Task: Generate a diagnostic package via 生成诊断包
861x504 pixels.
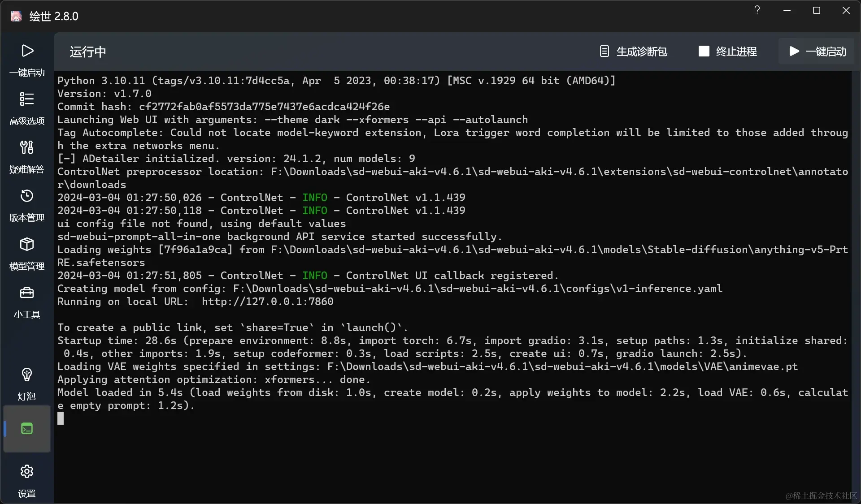Action: (x=642, y=51)
